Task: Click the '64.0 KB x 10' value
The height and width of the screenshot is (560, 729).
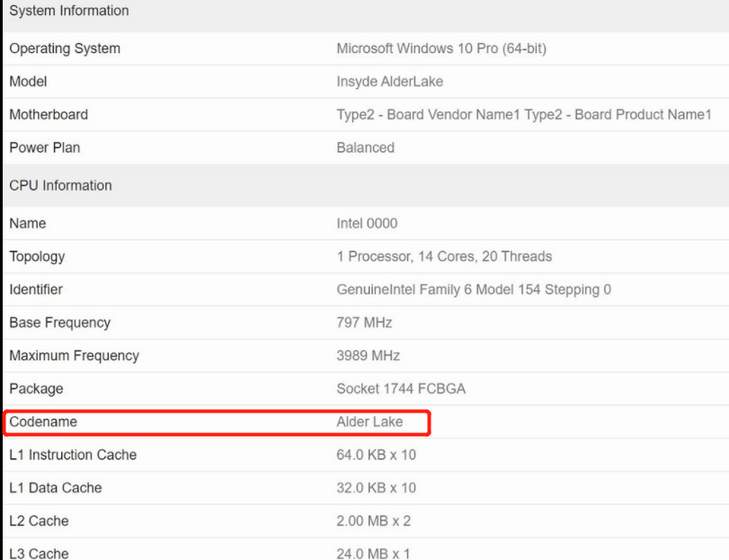Action: (376, 455)
